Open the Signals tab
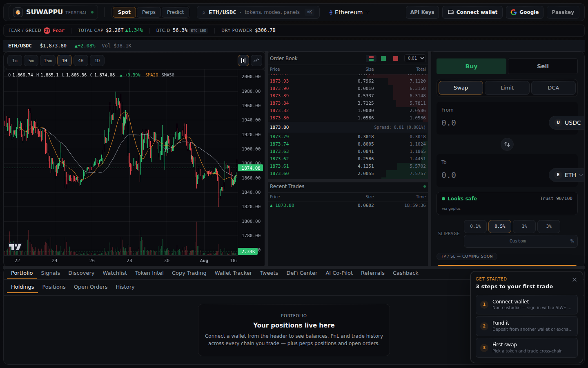The height and width of the screenshot is (368, 588). pyautogui.click(x=51, y=273)
